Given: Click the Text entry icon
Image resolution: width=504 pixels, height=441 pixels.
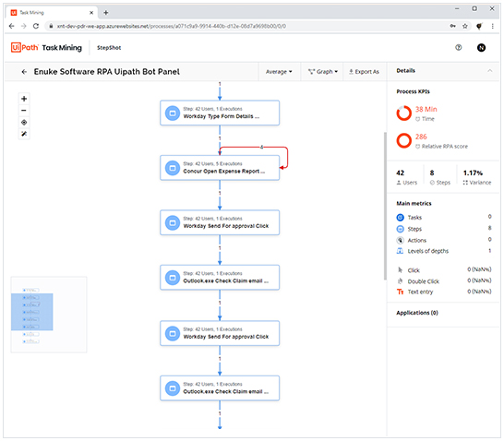Looking at the screenshot, I should [x=400, y=292].
